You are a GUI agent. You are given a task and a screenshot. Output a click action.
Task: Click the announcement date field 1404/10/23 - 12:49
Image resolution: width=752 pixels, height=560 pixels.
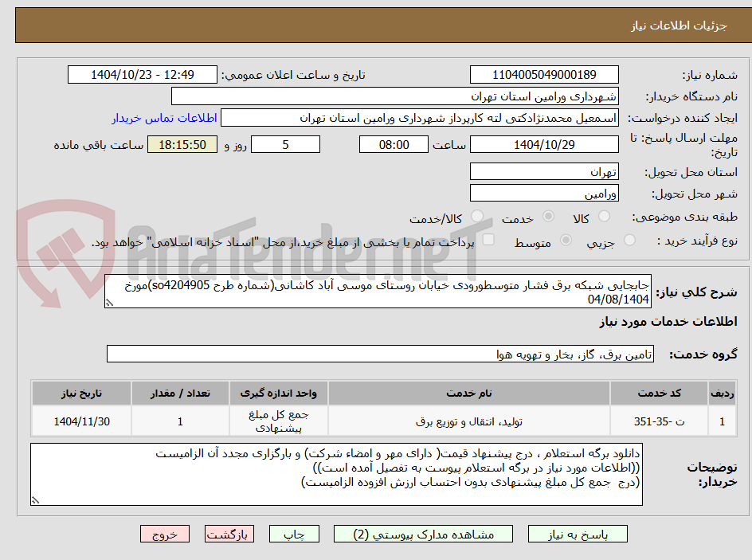[x=143, y=75]
